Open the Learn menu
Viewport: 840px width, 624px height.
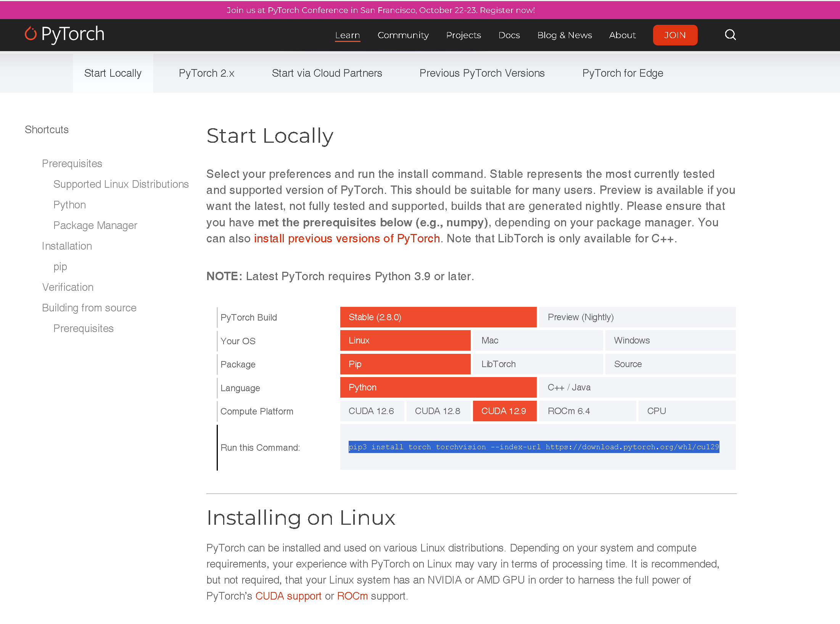pos(347,35)
